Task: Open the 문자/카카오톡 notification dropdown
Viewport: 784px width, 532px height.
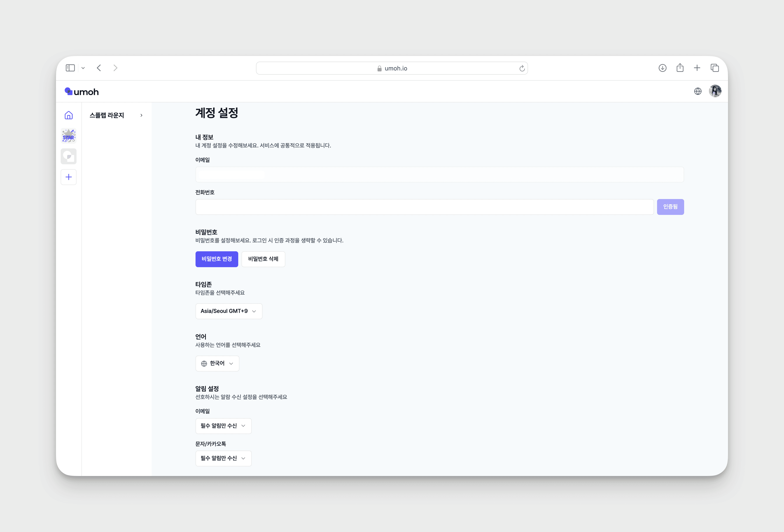Action: coord(223,458)
